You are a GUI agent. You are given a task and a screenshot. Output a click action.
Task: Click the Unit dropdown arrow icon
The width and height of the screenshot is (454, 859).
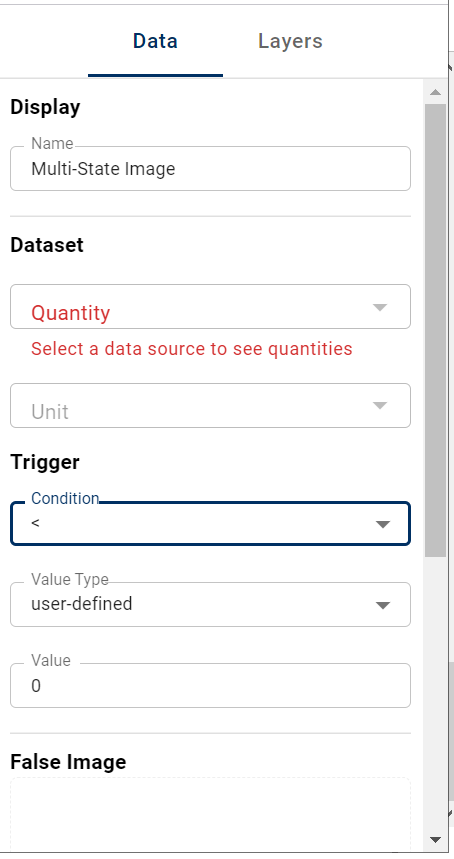coord(380,406)
